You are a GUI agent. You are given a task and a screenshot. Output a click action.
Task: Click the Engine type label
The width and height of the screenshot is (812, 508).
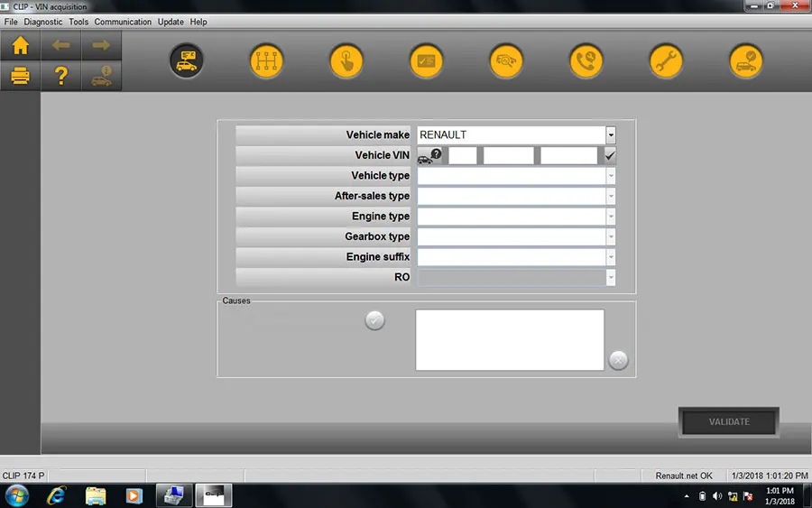[x=381, y=217]
